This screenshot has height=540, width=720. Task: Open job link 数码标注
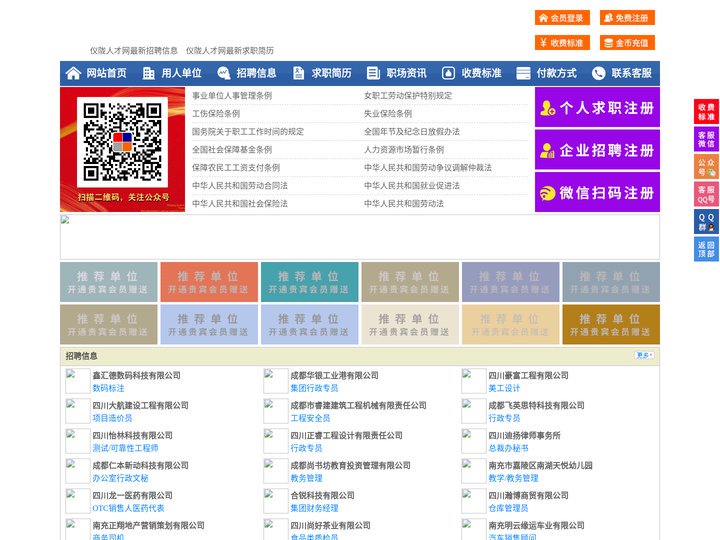pyautogui.click(x=108, y=388)
